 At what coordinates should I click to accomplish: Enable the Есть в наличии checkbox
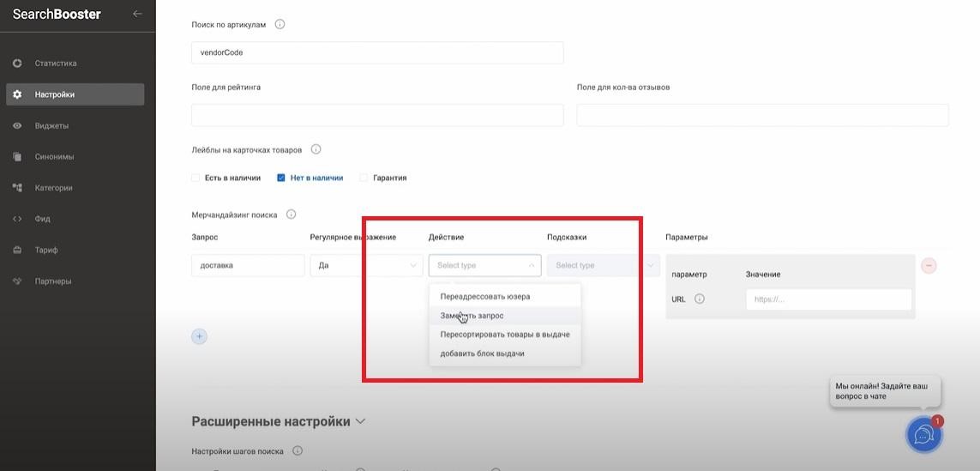pyautogui.click(x=195, y=178)
